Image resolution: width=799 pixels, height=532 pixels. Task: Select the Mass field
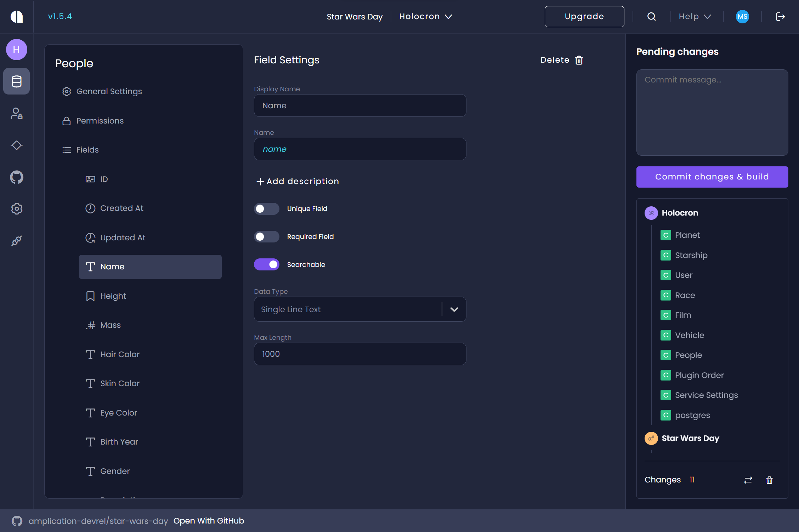tap(150, 325)
